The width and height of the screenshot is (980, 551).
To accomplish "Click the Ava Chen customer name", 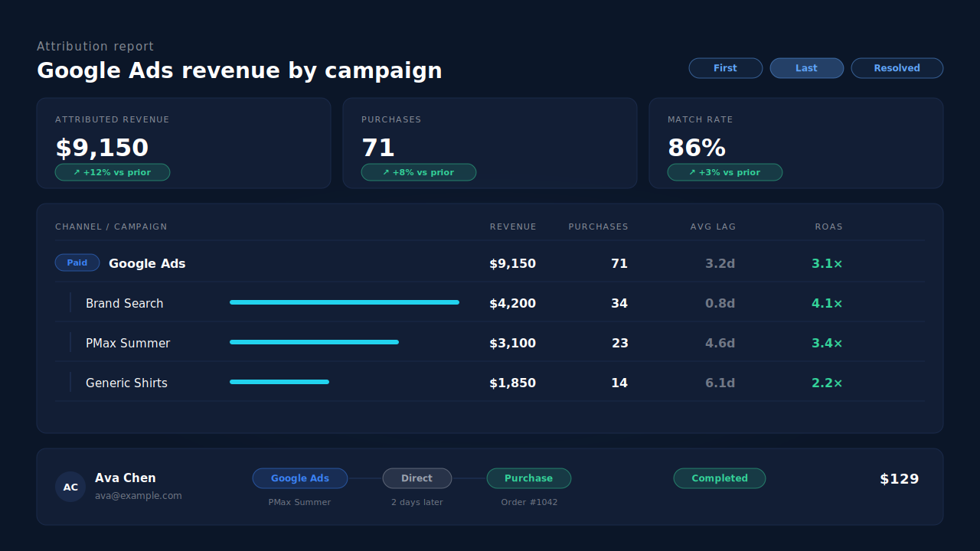I will click(126, 478).
